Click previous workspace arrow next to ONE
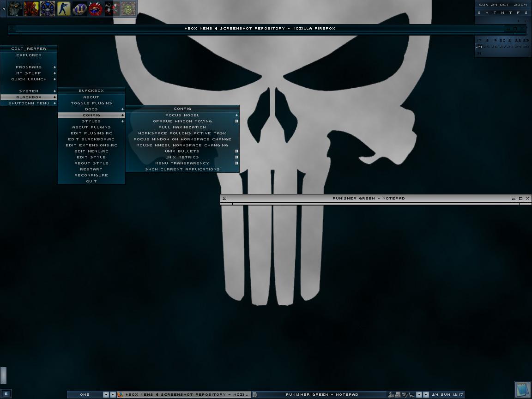The height and width of the screenshot is (399, 532). (x=106, y=394)
